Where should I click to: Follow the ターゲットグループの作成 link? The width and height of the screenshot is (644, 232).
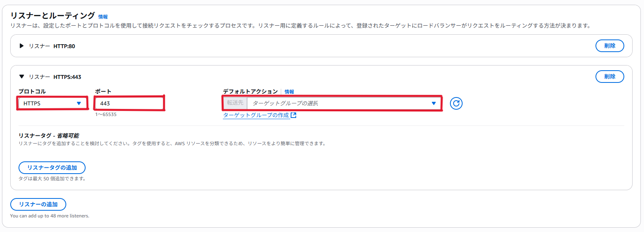256,115
